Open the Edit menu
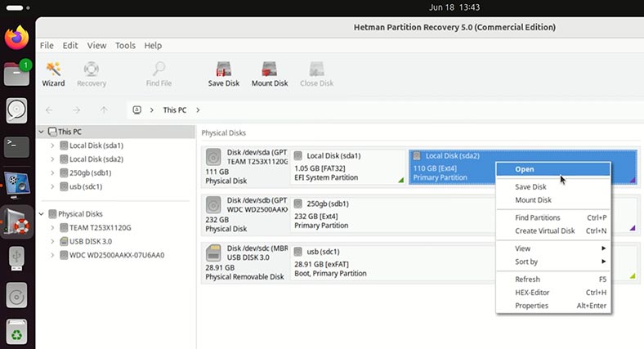Image resolution: width=644 pixels, height=349 pixels. pos(70,46)
